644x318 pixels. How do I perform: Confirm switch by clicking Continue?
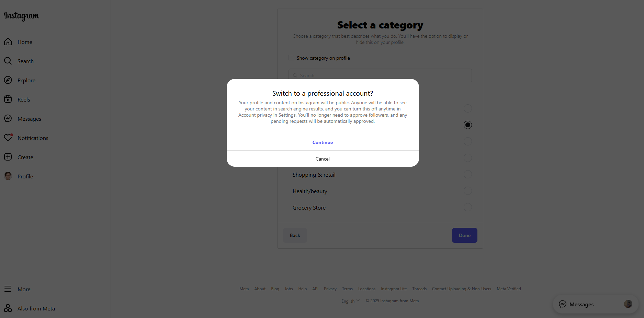323,142
